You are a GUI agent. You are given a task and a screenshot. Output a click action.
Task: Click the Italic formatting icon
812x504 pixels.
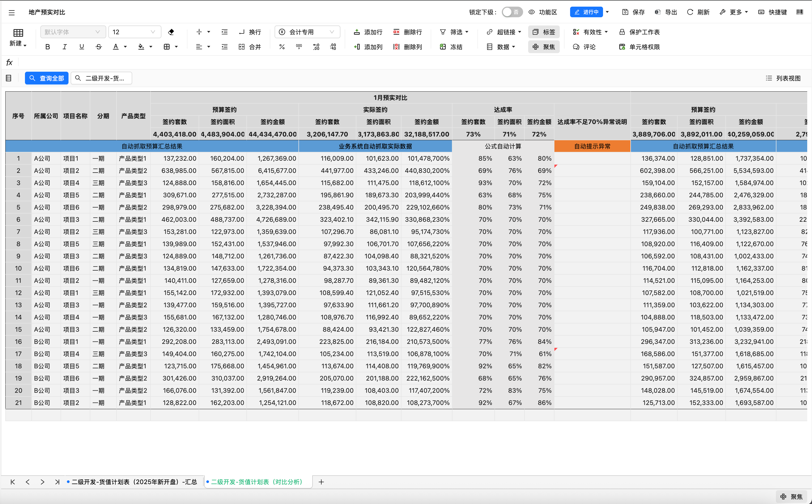tap(65, 47)
